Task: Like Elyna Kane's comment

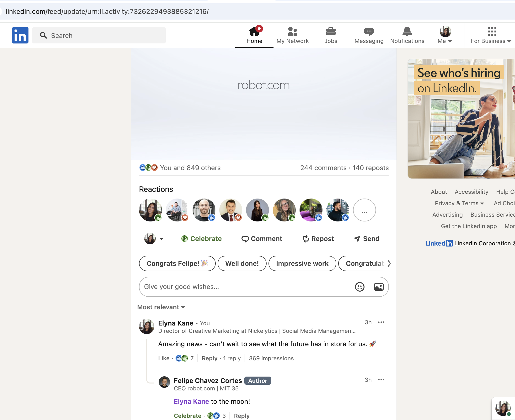Action: pos(164,358)
